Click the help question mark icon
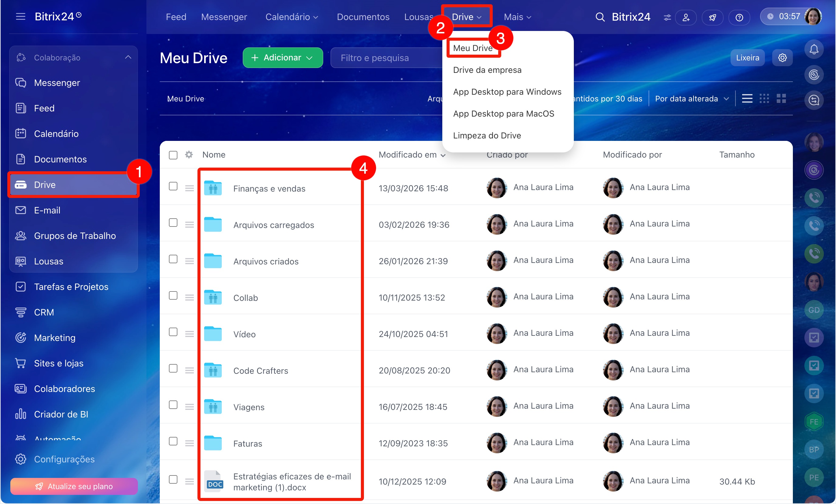 click(x=739, y=17)
